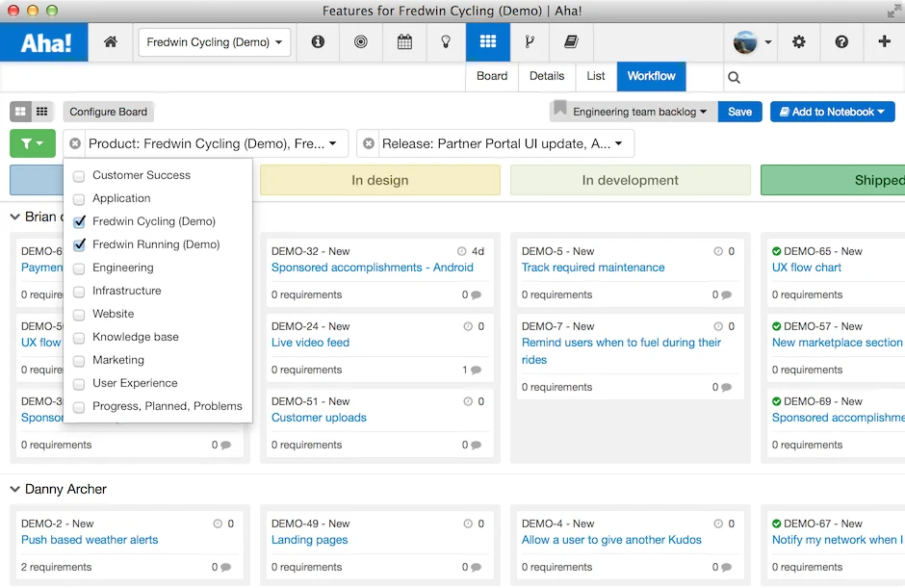
Task: Open the Fredwin Cycling (Demo) product dropdown
Action: (214, 42)
